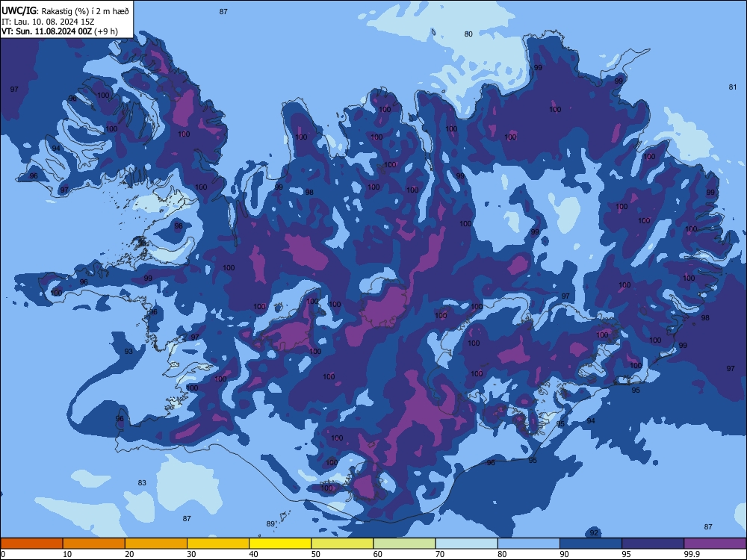Click the 'IT: Lau. 10. 08. 2024 15Z' line
Screen dimensions: 747x560
pos(48,22)
